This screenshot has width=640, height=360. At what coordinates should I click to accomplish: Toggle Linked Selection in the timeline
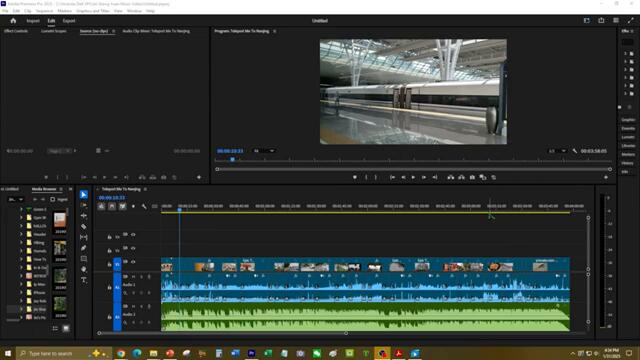(x=122, y=207)
